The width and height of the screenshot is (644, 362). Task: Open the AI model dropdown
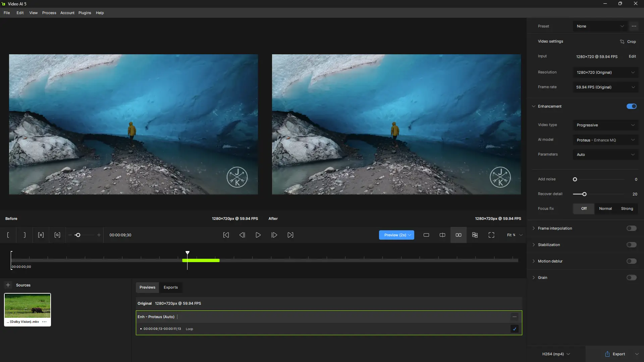(605, 140)
